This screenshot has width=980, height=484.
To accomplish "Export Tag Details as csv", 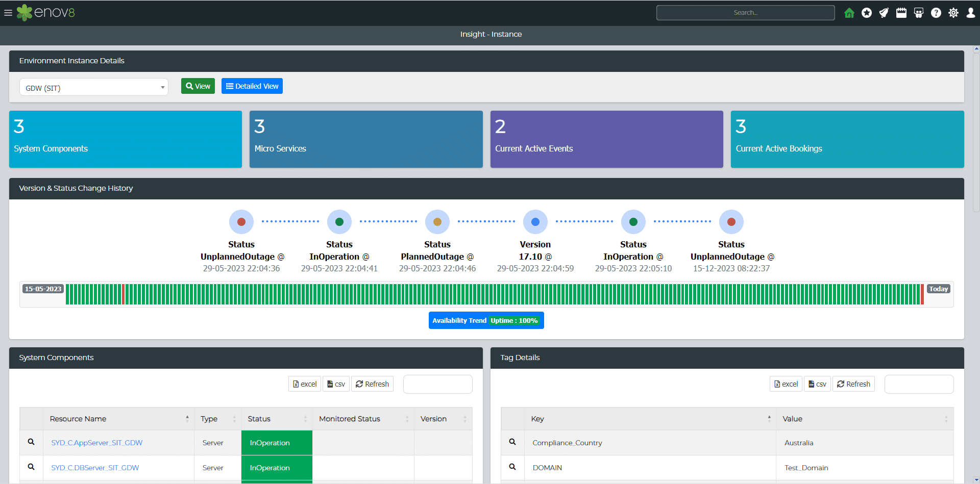I will (x=817, y=384).
